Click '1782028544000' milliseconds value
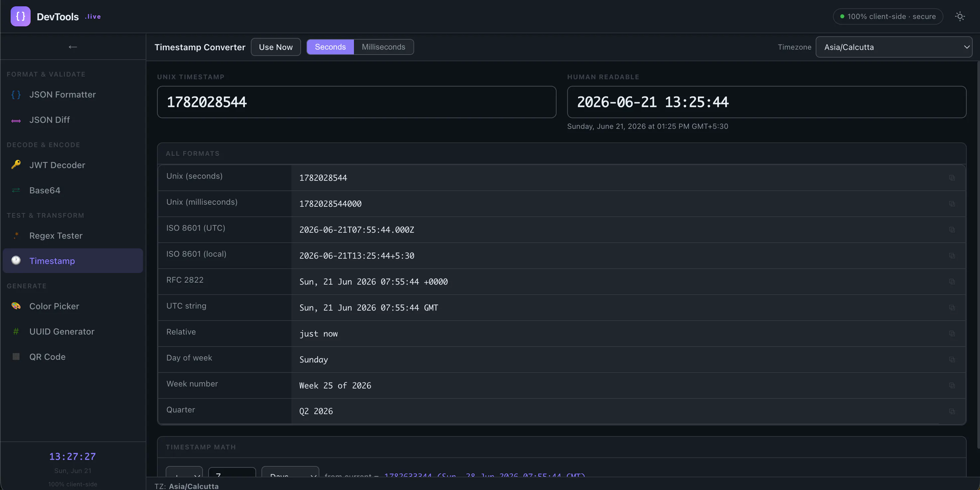The height and width of the screenshot is (490, 980). [330, 204]
